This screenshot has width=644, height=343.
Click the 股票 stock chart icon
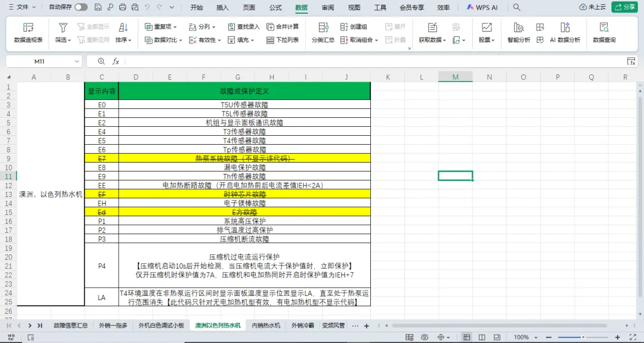click(x=487, y=27)
